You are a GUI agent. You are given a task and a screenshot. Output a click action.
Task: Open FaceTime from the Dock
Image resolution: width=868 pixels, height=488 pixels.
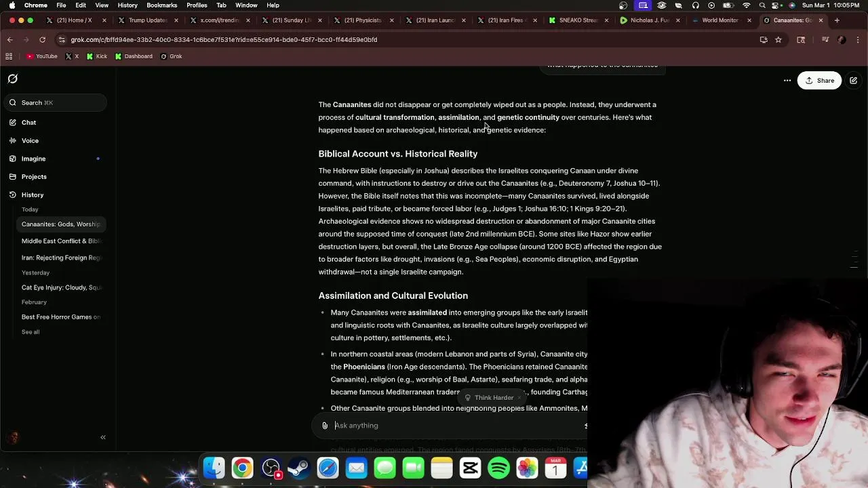pyautogui.click(x=413, y=468)
